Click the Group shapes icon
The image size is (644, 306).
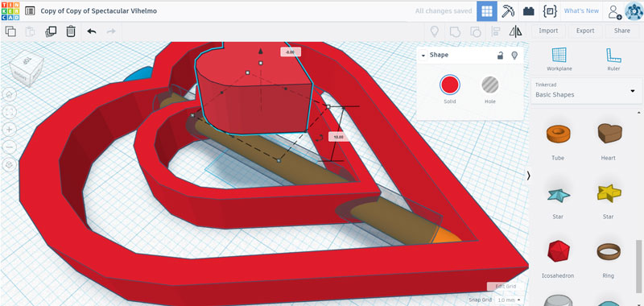455,31
